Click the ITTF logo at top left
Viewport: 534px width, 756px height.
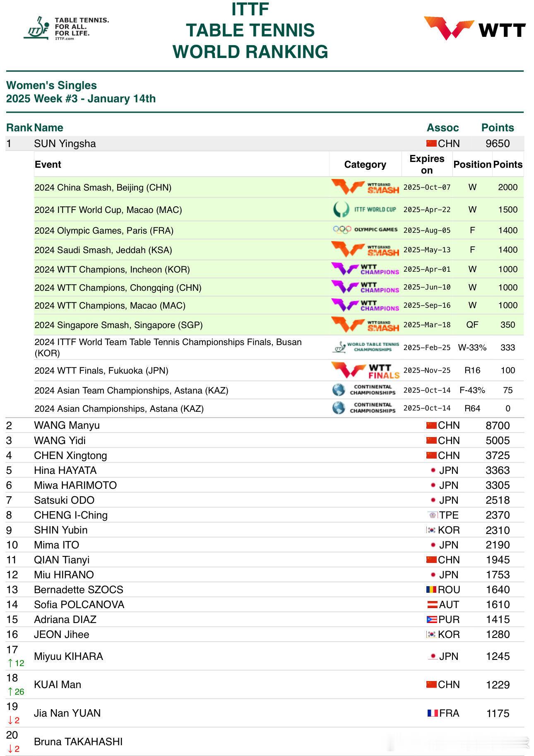click(66, 28)
